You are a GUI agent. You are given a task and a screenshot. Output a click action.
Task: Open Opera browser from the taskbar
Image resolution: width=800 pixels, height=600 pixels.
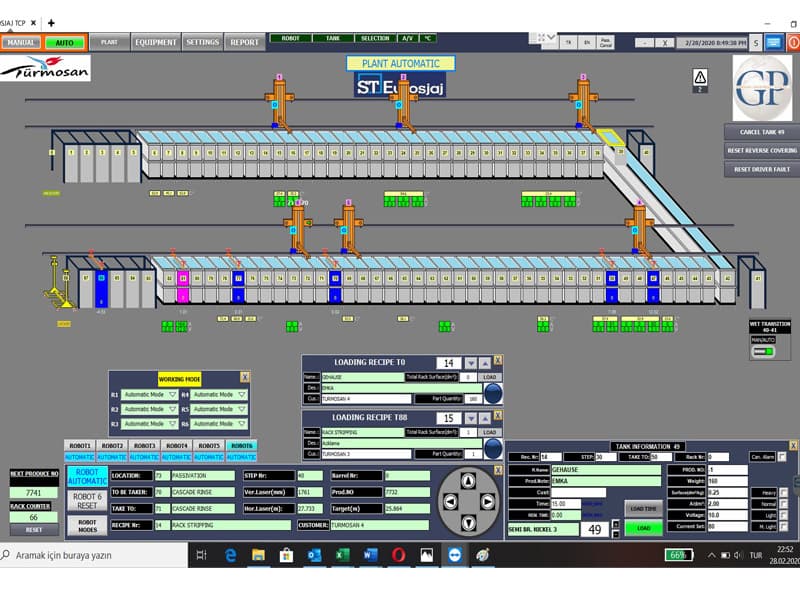click(x=398, y=554)
